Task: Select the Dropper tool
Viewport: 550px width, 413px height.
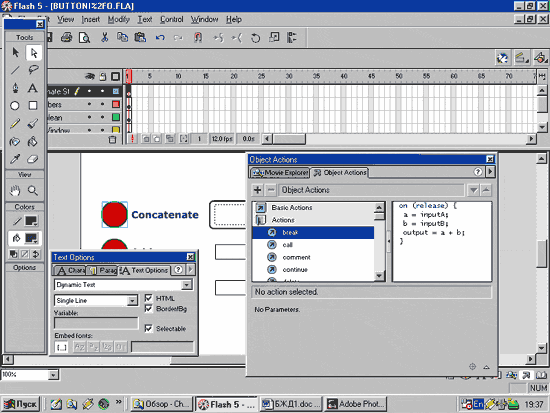Action: pos(15,159)
